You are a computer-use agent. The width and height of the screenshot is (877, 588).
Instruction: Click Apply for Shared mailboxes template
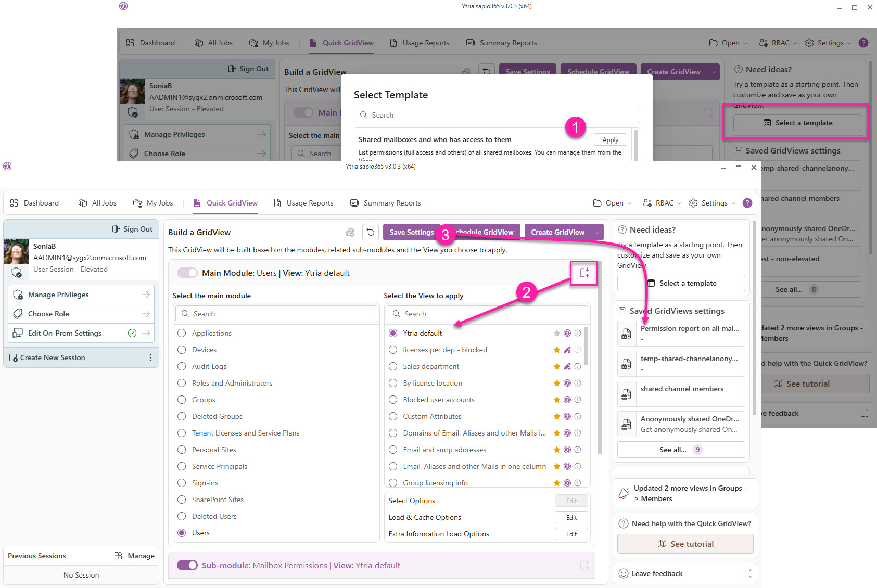610,140
